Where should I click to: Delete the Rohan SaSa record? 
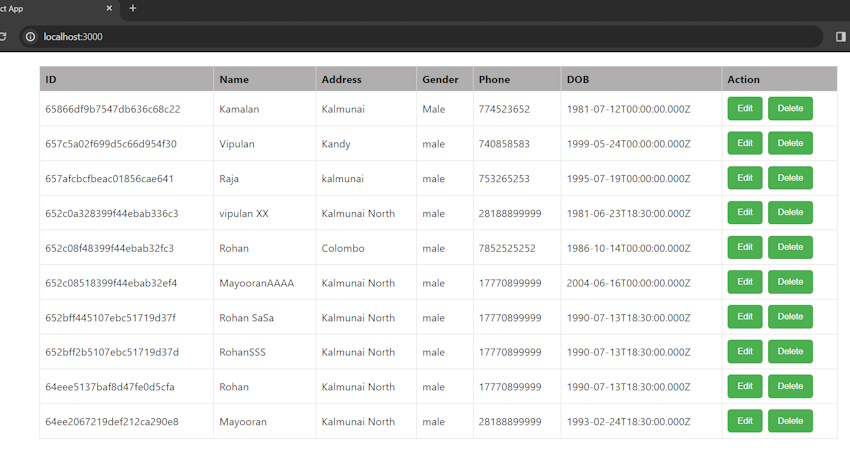[x=790, y=317]
